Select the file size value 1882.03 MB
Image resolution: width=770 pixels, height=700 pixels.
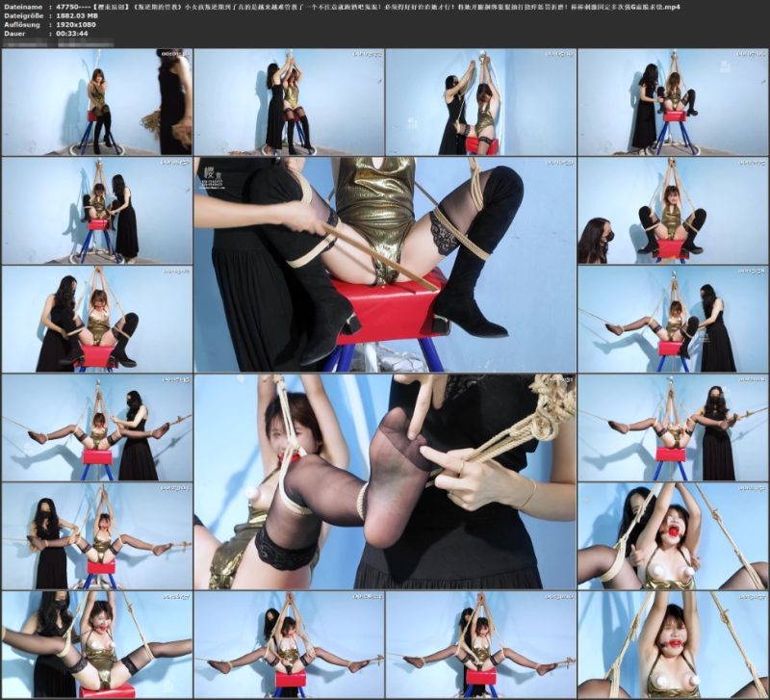77,16
